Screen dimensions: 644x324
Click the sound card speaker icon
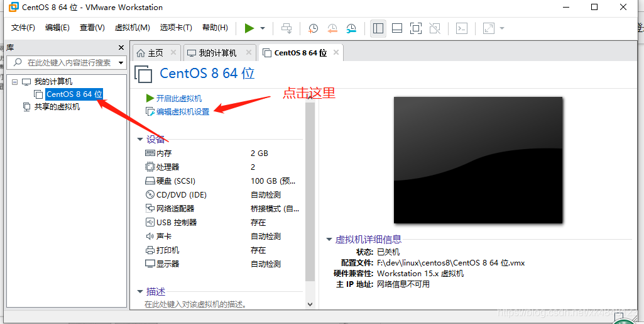pos(150,237)
